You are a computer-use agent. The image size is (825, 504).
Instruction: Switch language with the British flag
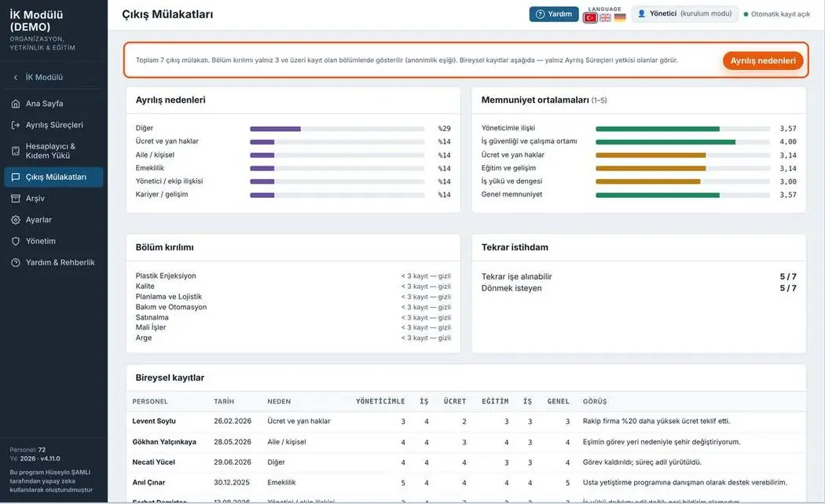[606, 18]
